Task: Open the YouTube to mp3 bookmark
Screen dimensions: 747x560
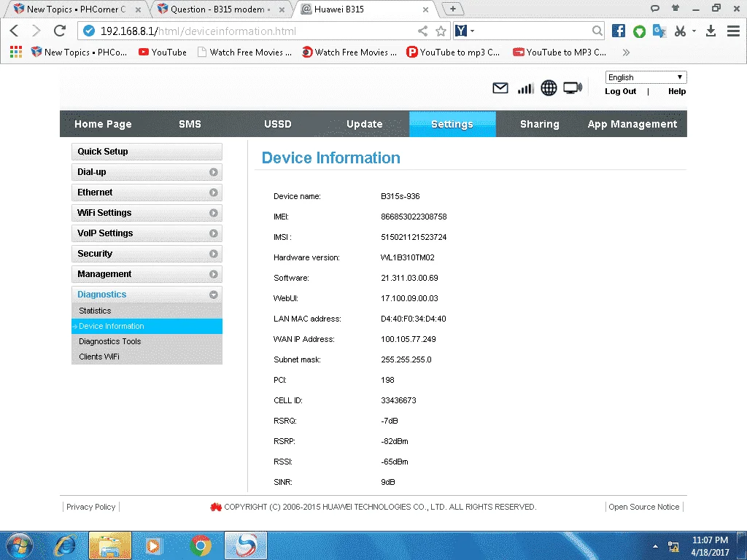Action: pos(453,52)
